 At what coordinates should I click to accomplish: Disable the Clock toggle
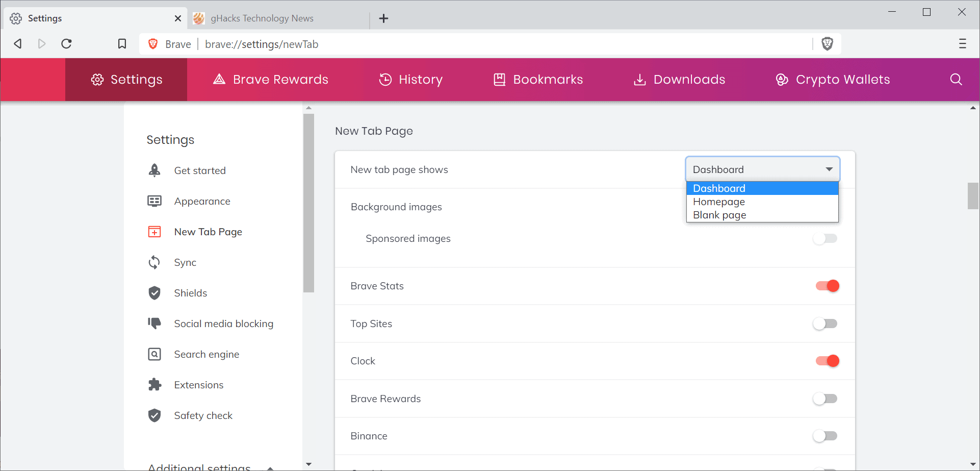[x=827, y=361]
